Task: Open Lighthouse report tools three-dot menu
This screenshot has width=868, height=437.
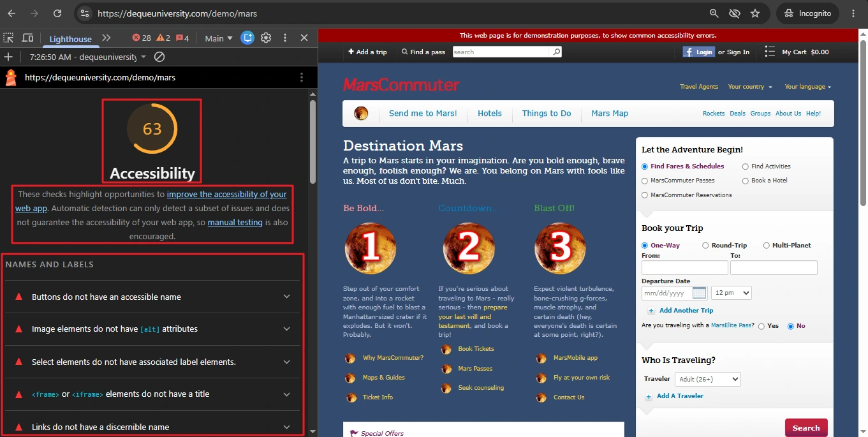Action: [302, 77]
